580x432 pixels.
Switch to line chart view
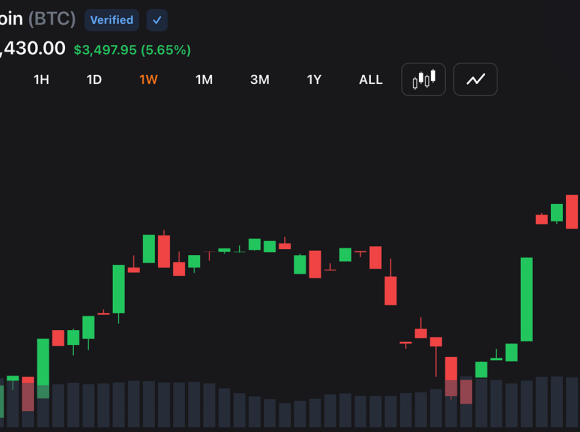475,80
